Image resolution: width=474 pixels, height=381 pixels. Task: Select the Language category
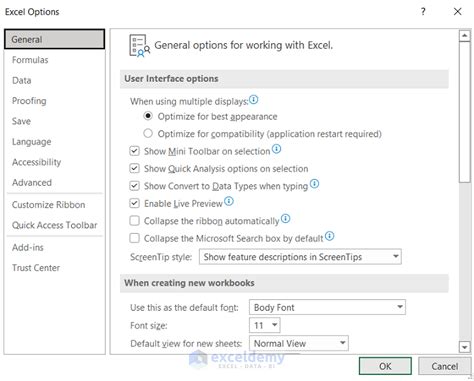(55, 142)
